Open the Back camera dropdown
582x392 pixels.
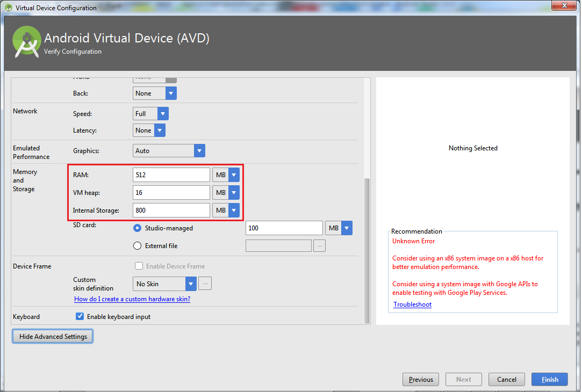[154, 93]
